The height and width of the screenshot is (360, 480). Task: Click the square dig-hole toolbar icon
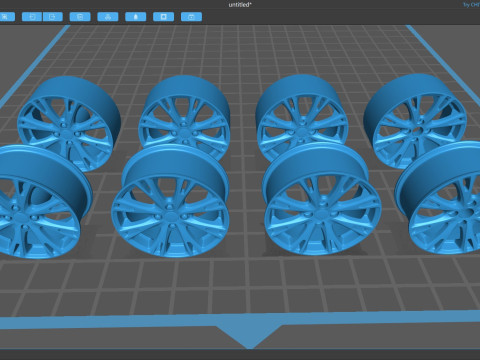click(x=163, y=17)
